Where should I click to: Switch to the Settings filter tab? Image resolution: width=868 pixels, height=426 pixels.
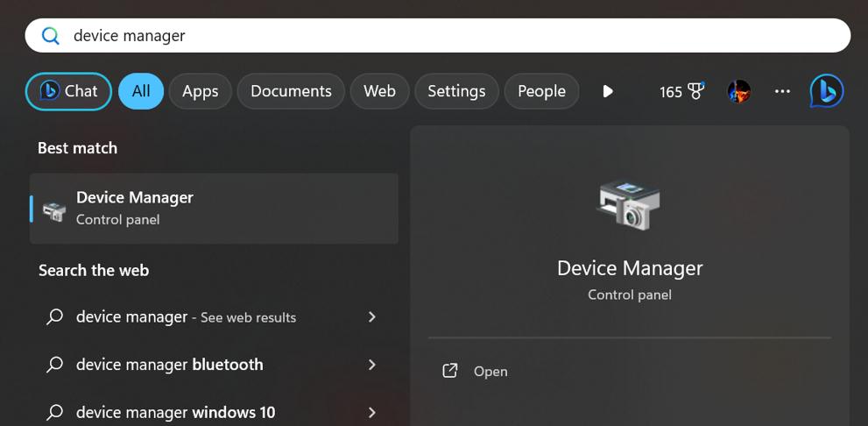(456, 91)
